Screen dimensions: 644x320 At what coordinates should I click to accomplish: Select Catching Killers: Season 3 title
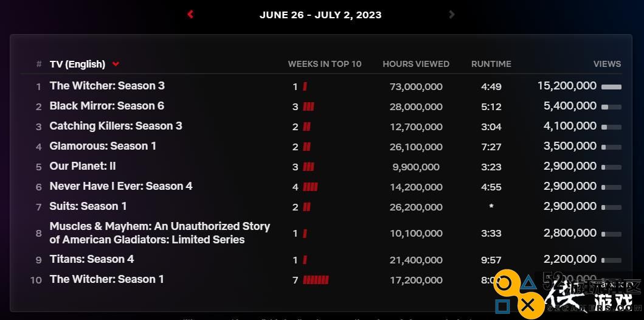pos(116,126)
